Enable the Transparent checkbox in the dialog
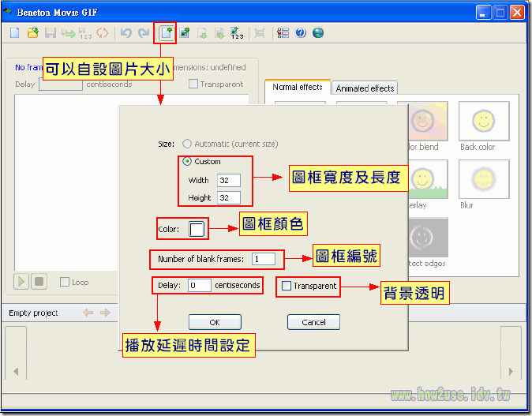Viewport: 532px width, 416px height. point(287,286)
